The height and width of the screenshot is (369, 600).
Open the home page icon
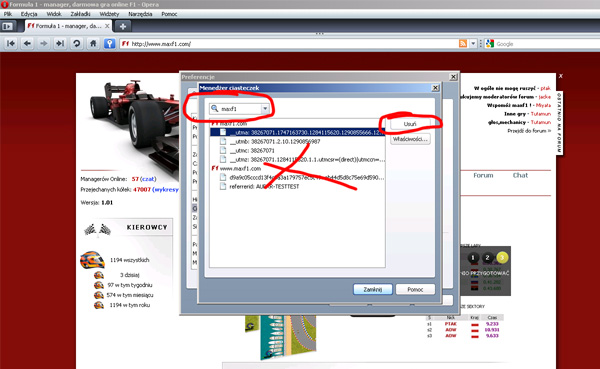(93, 44)
